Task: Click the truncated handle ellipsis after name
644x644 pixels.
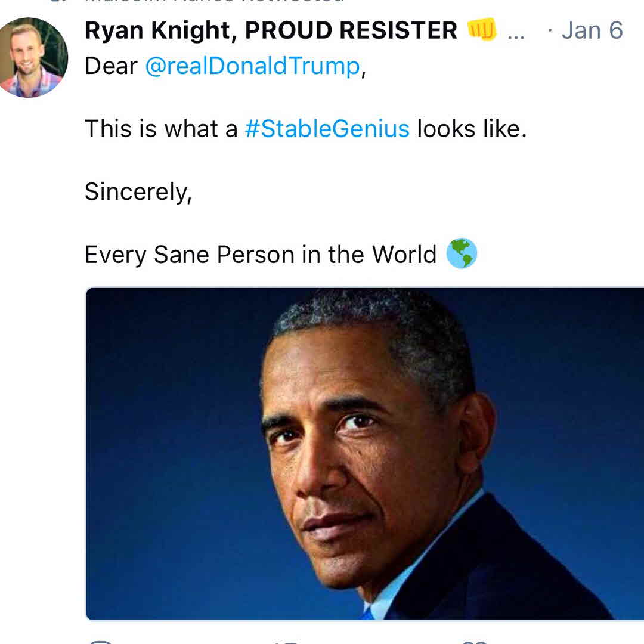Action: pyautogui.click(x=516, y=32)
